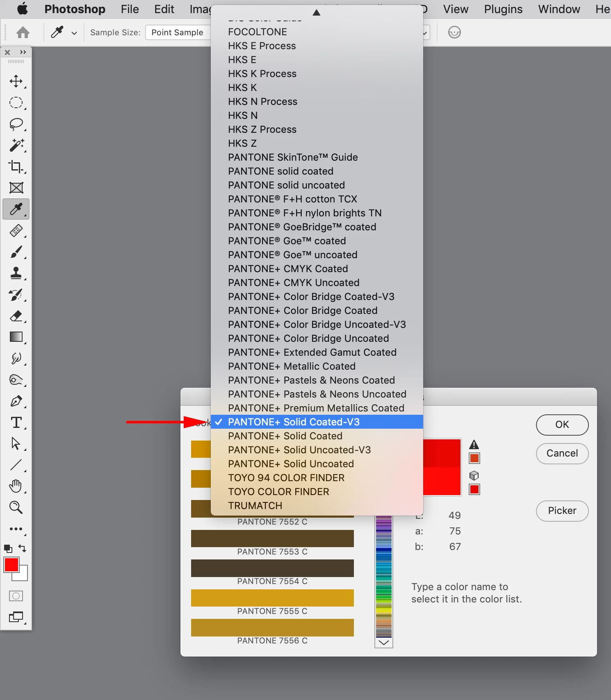Select the Path Selection tool
This screenshot has width=611, height=700.
tap(16, 443)
